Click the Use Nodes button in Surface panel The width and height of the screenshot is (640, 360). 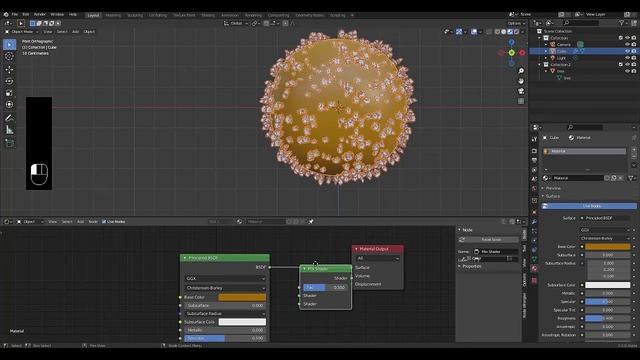pos(589,206)
